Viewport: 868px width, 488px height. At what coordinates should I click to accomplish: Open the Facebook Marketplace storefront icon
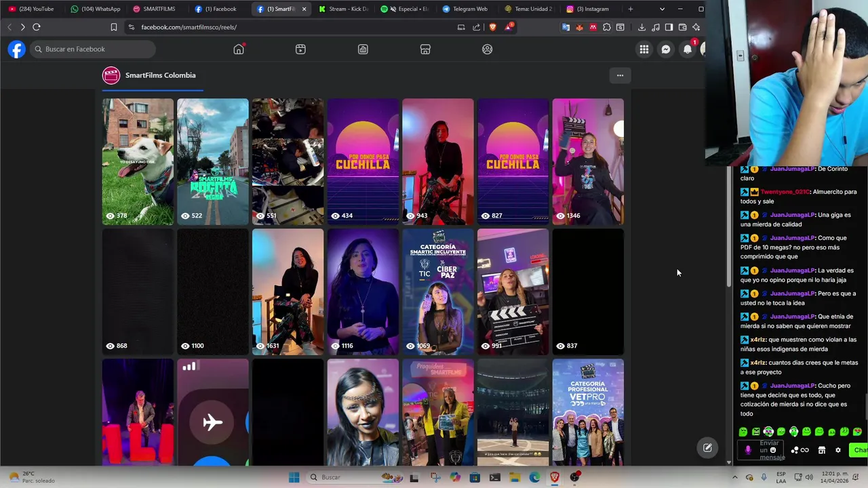click(425, 49)
